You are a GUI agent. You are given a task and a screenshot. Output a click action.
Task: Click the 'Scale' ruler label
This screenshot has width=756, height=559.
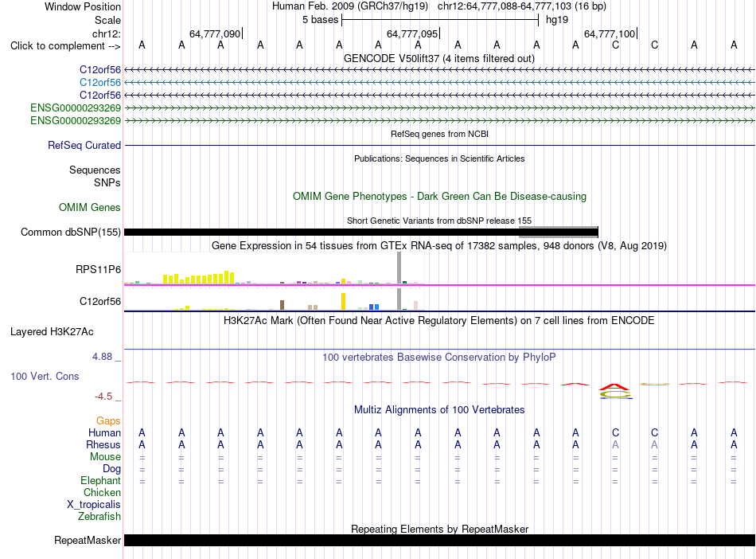[107, 20]
